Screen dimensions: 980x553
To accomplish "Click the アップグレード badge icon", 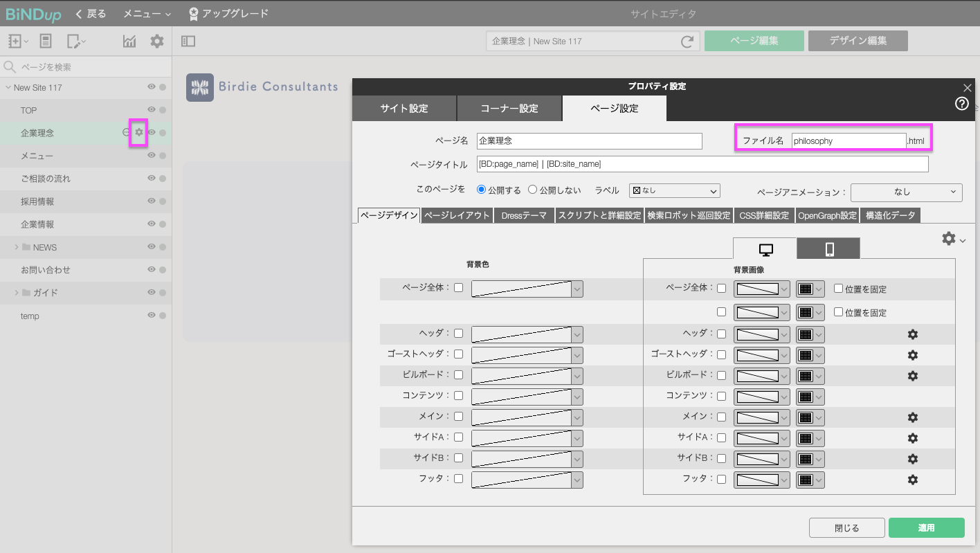I will pos(194,13).
